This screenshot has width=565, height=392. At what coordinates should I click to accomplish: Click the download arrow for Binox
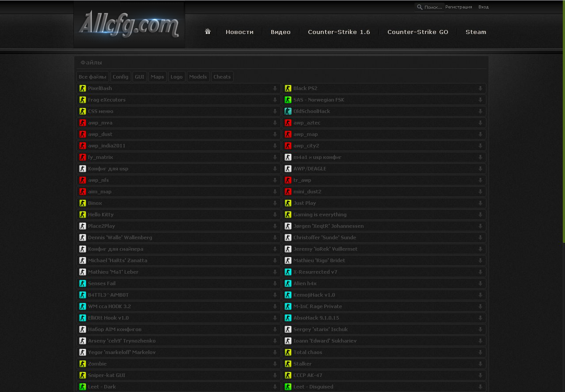click(x=275, y=203)
